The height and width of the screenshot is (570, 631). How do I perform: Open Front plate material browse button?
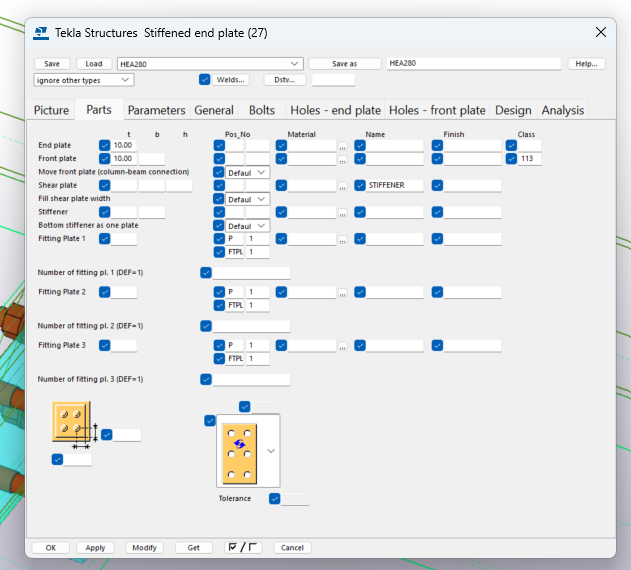[x=342, y=159]
